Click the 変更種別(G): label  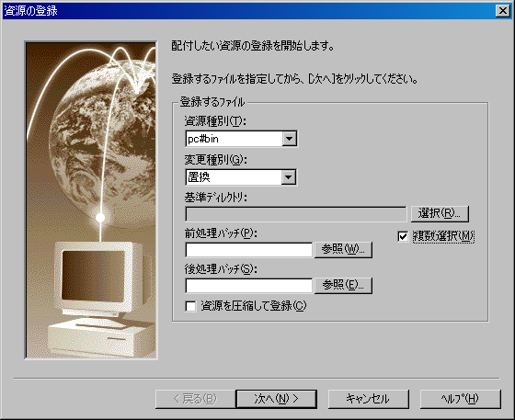(x=215, y=160)
